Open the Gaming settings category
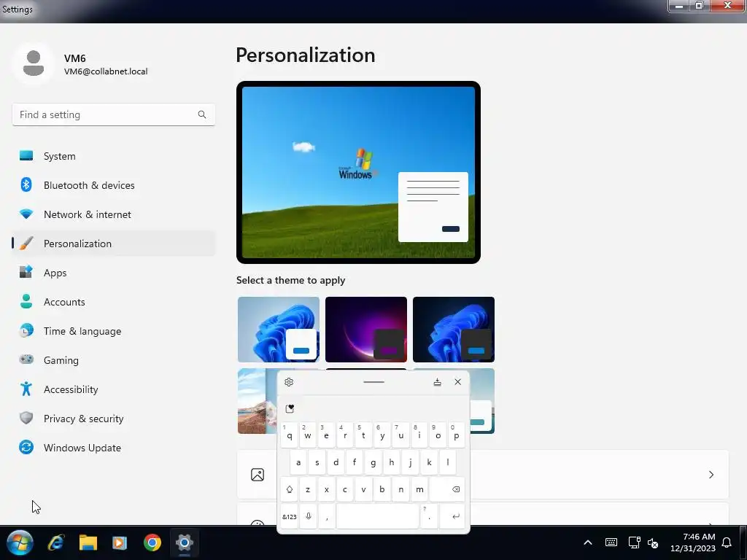747x560 pixels. click(x=113, y=360)
